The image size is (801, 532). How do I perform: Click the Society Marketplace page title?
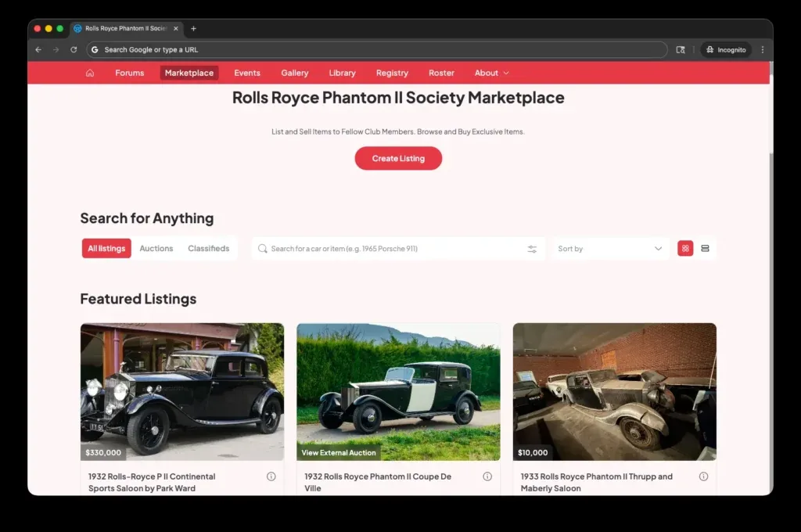[x=398, y=98]
